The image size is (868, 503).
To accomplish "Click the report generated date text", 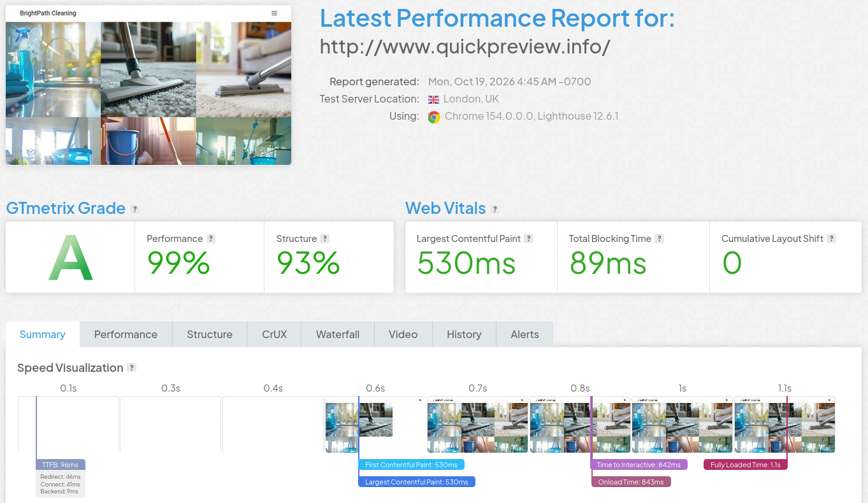I will (x=510, y=81).
